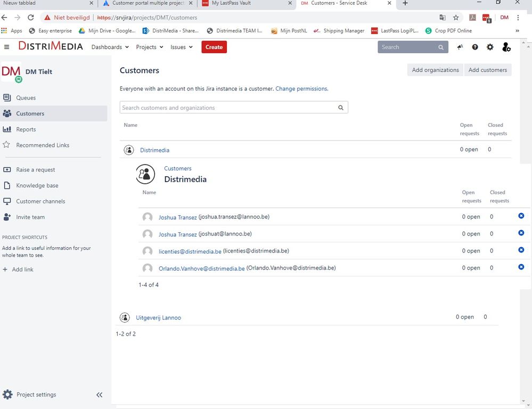Screen dimensions: 532x409
Task: Remove joshua.transez@lannoo.be from organization
Action: click(521, 216)
